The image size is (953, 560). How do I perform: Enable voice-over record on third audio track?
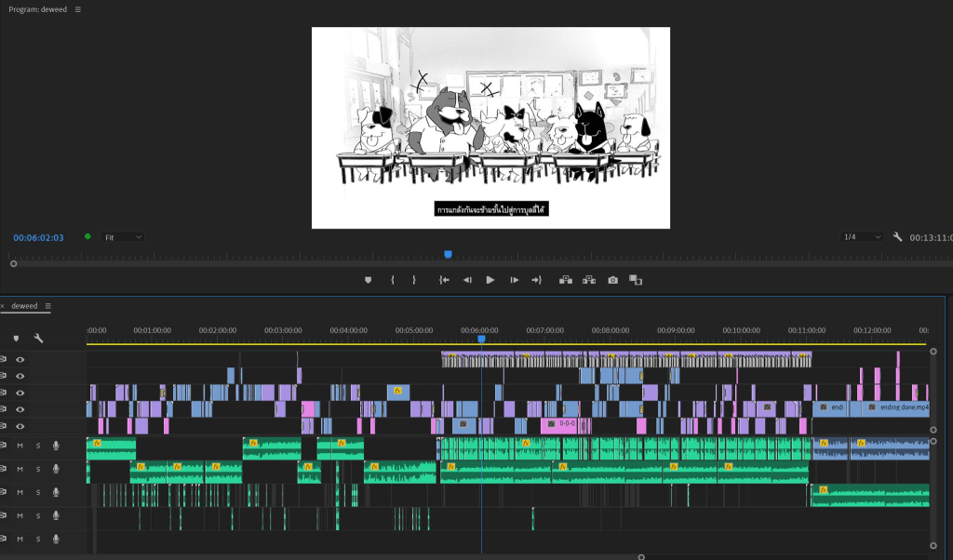[56, 492]
